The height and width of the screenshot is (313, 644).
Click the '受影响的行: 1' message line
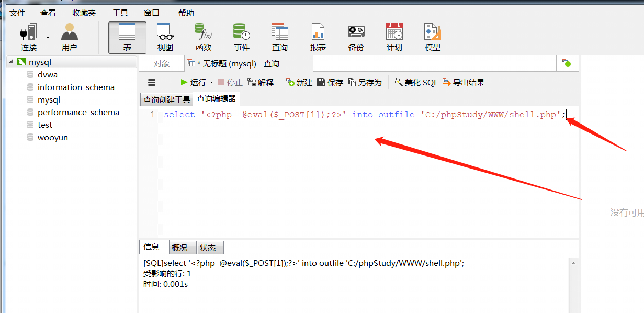(x=167, y=274)
